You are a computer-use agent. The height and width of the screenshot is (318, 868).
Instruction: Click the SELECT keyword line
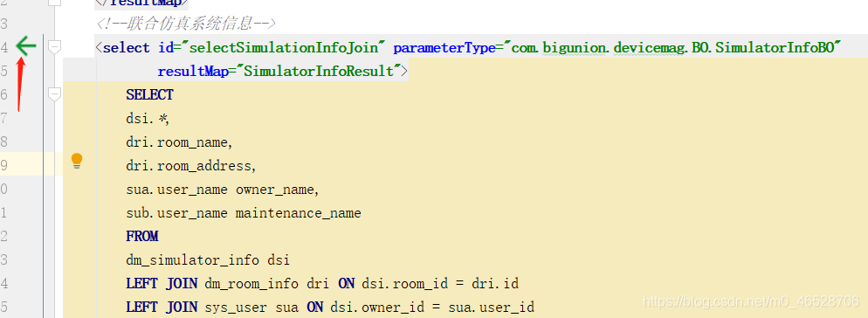coord(149,94)
